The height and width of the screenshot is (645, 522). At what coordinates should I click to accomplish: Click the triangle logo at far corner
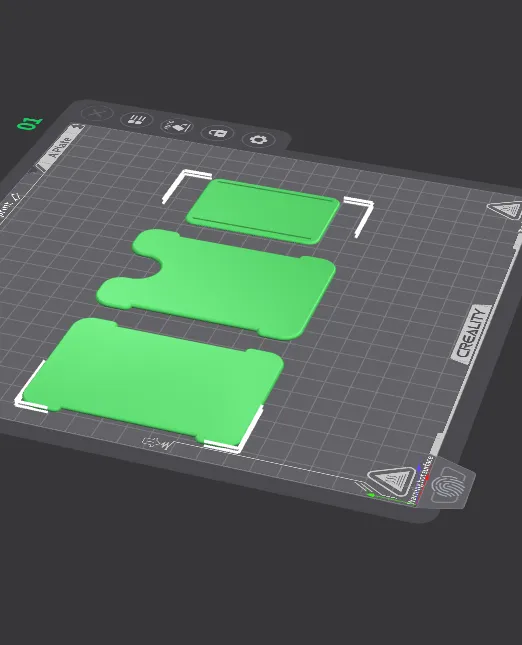pyautogui.click(x=506, y=210)
